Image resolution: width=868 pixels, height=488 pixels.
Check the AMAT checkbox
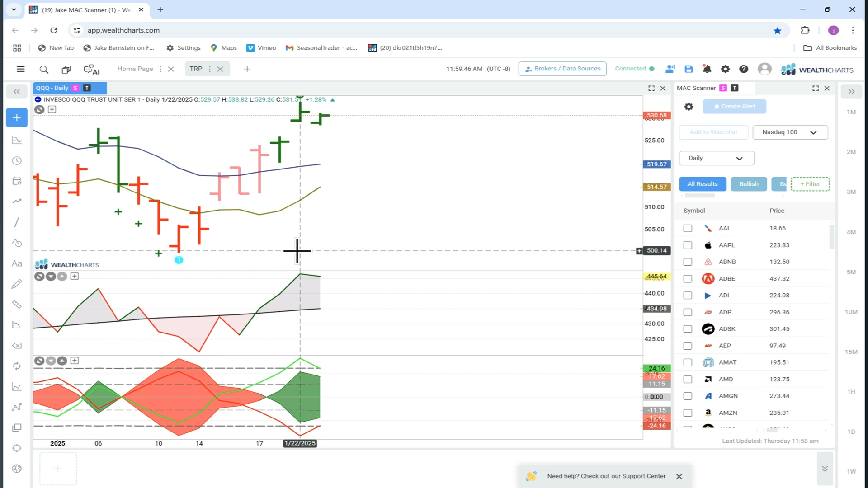tap(688, 362)
